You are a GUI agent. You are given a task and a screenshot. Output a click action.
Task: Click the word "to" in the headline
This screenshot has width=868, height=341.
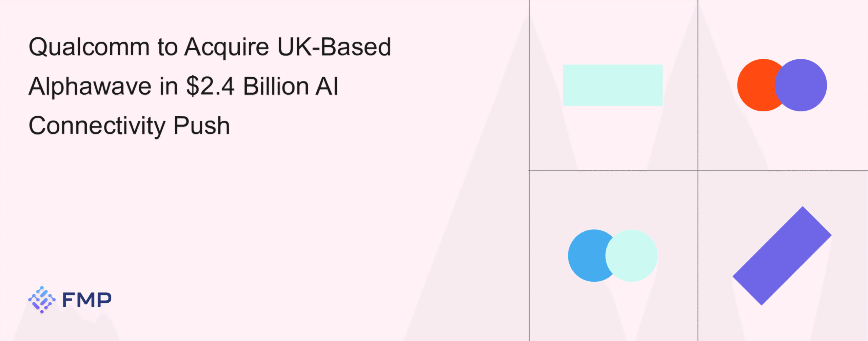[167, 47]
